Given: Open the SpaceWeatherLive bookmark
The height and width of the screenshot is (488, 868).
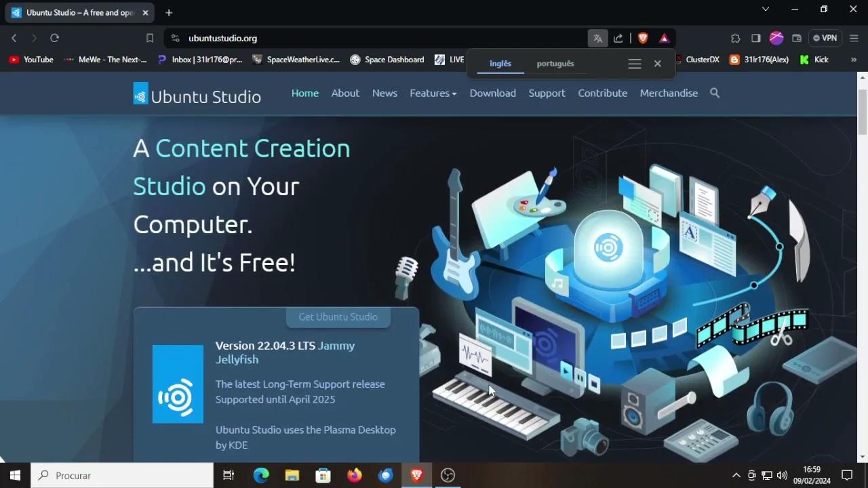Looking at the screenshot, I should coord(296,60).
